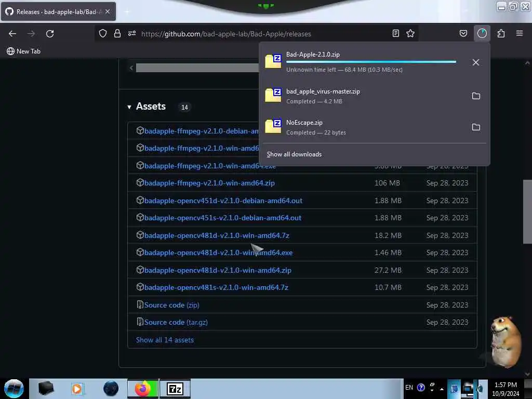Viewport: 532px width, 399px height.
Task: Open the dark globe taskbar icon
Action: tap(111, 389)
